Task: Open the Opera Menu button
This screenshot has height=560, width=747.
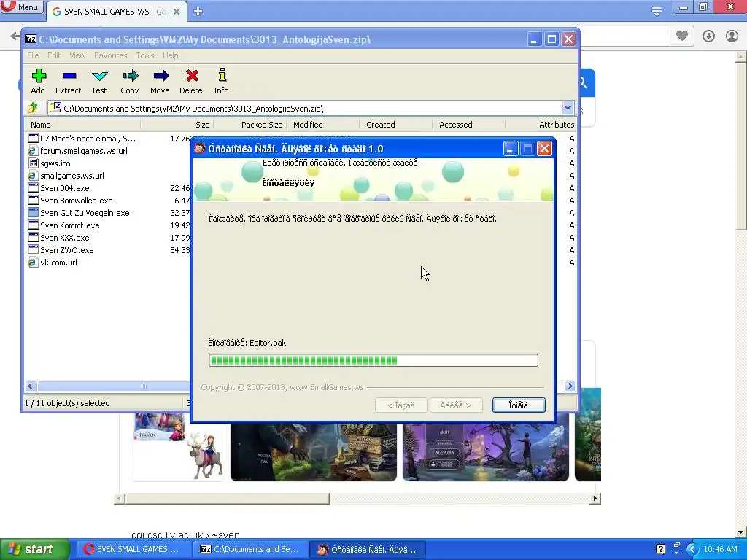Action: tap(22, 7)
